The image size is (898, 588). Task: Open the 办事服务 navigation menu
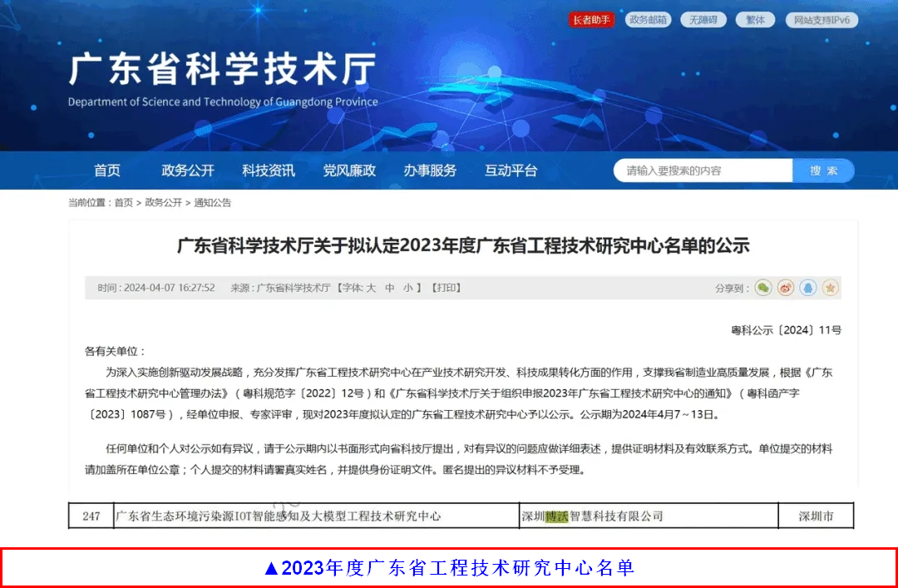tap(430, 170)
